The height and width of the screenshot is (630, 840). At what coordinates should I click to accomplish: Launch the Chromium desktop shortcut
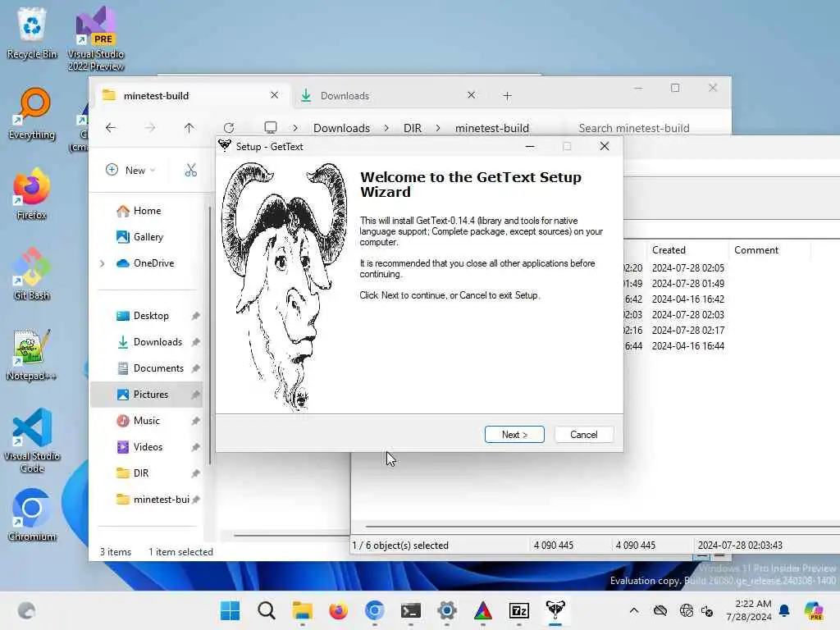[32, 515]
